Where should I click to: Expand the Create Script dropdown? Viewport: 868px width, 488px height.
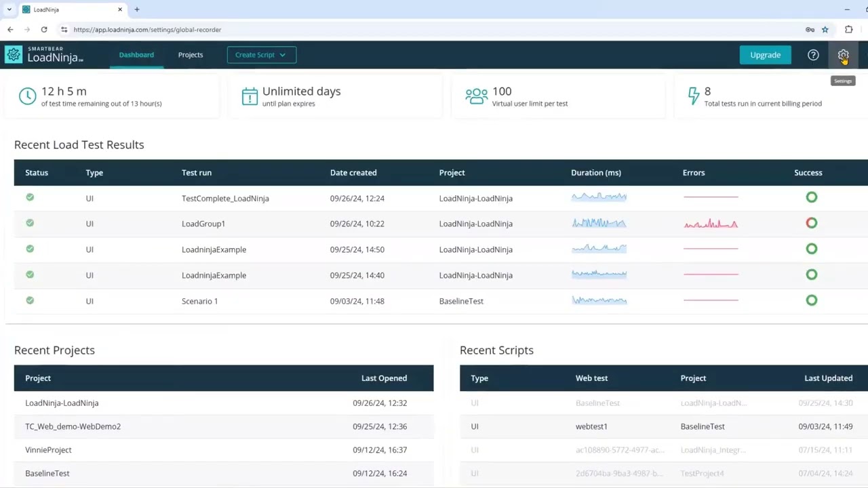[261, 55]
